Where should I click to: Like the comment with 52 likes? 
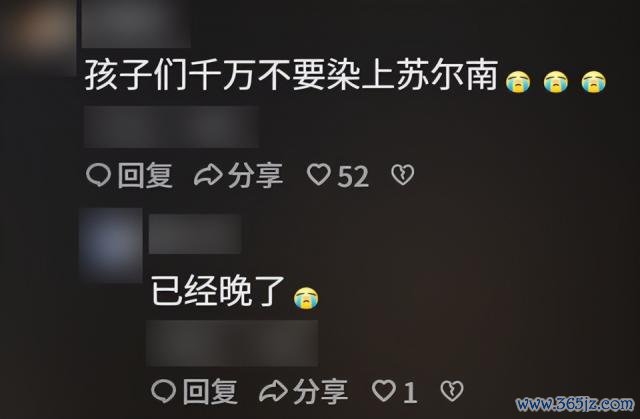click(x=319, y=175)
